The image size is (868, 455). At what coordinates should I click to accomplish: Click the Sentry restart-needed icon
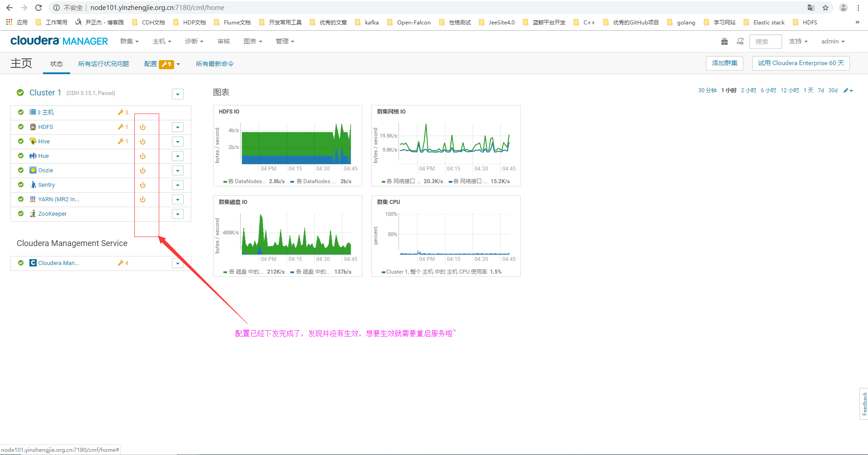[x=142, y=185]
